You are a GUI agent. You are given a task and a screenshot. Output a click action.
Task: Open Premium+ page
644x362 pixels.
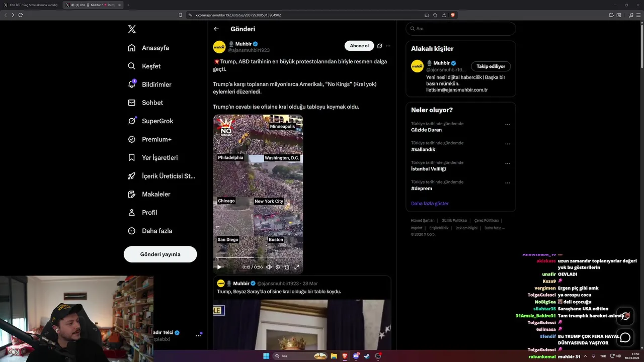point(149,139)
